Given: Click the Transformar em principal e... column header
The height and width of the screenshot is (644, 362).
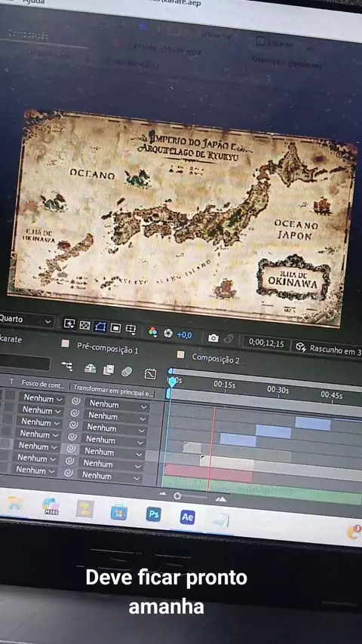Looking at the screenshot, I should [113, 390].
